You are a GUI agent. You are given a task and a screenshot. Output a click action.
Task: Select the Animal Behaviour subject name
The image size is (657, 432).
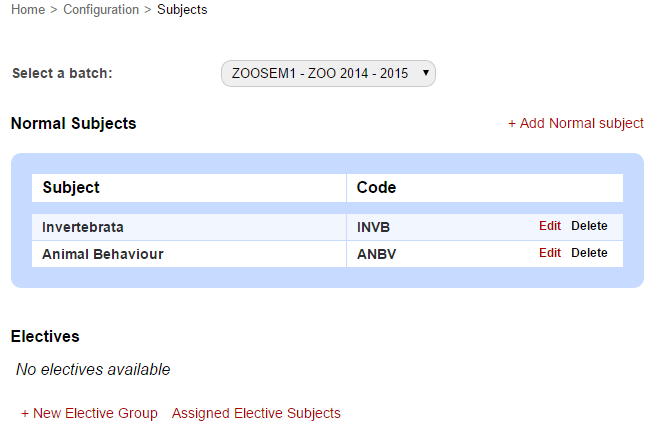[x=103, y=254]
